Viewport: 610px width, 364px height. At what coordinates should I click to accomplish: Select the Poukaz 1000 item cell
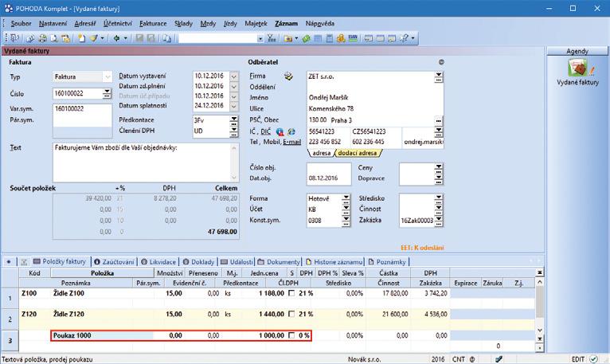[x=102, y=335]
